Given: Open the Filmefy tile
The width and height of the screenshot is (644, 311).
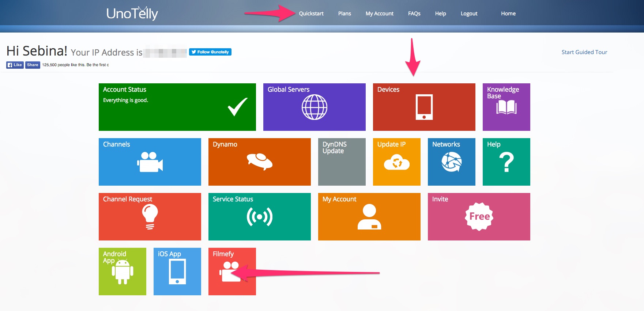Looking at the screenshot, I should pyautogui.click(x=232, y=272).
